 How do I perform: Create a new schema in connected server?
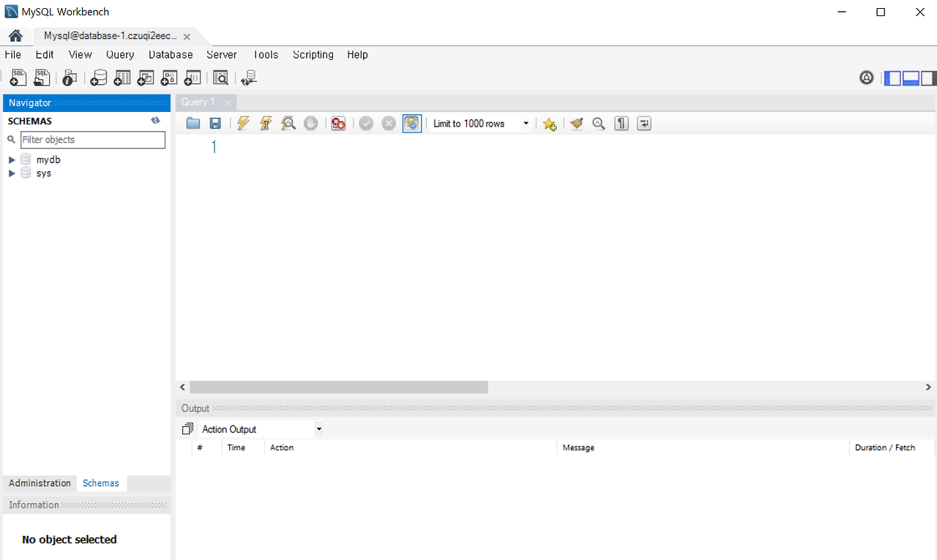pyautogui.click(x=98, y=78)
